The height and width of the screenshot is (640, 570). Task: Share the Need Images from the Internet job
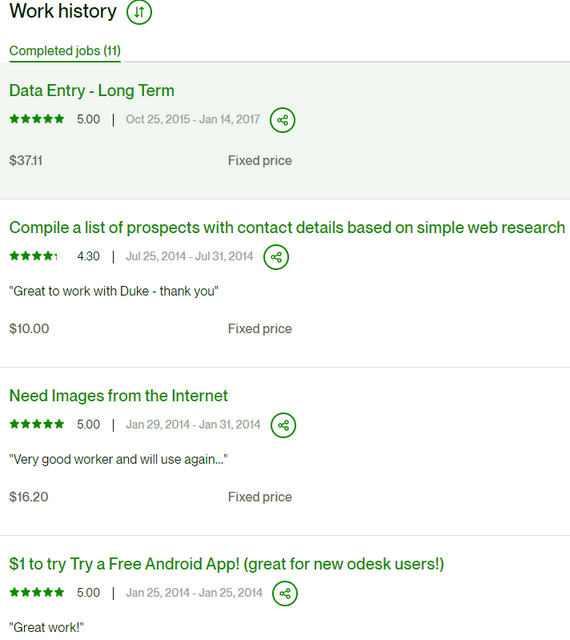click(283, 425)
